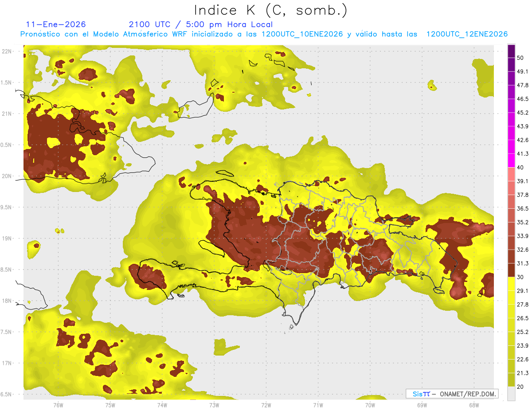Pick the gray swatch below 20 on colorbar
The height and width of the screenshot is (411, 532).
(511, 394)
